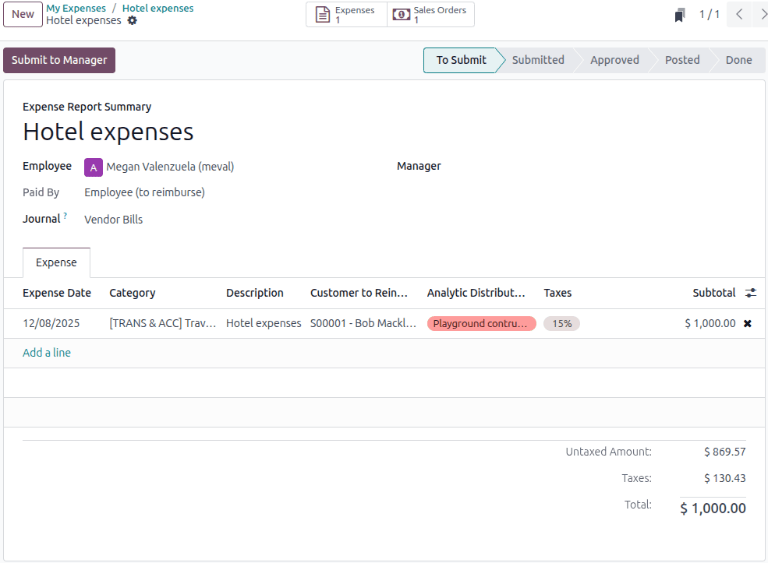Click the Playground analytic distribution tag
768x563 pixels.
tap(481, 324)
